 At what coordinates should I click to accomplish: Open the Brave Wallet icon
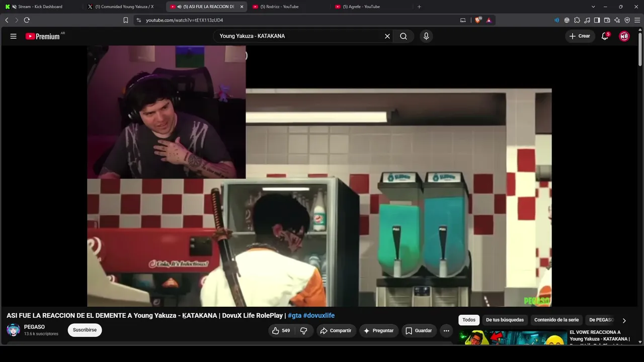point(607,20)
